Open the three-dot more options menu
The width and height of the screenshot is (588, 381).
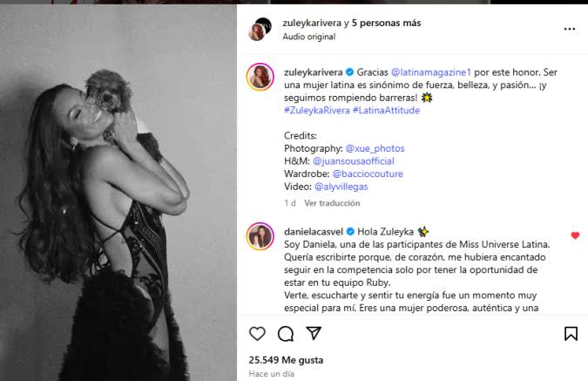coord(569,30)
